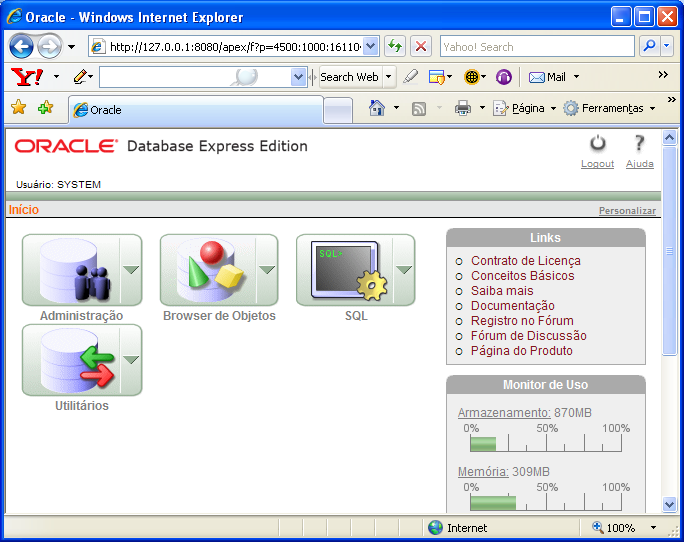Viewport: 684px width, 542px height.
Task: Click the page scrollbar down arrow
Action: click(x=670, y=504)
